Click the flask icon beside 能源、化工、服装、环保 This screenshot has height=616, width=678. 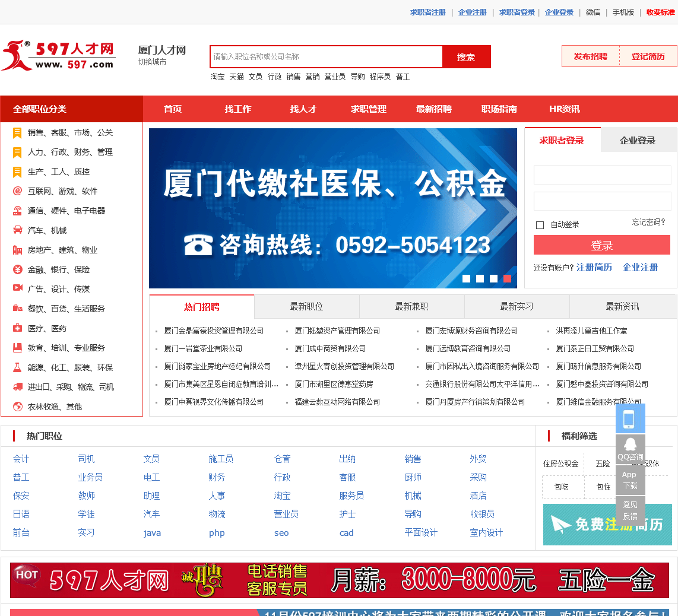tap(17, 367)
